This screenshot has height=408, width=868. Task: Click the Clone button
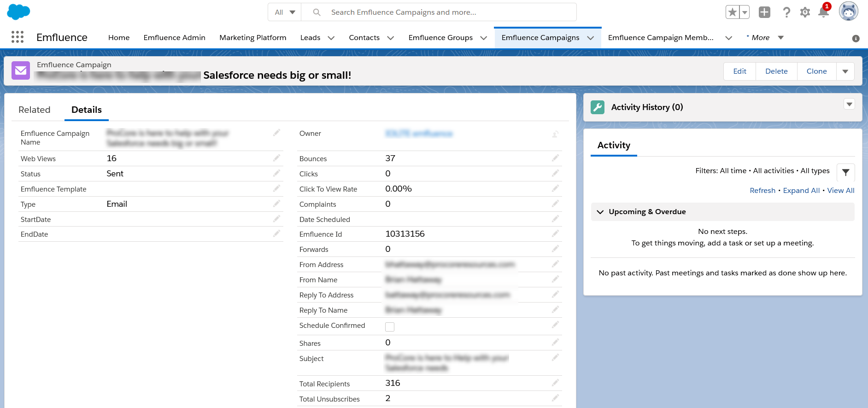tap(816, 71)
